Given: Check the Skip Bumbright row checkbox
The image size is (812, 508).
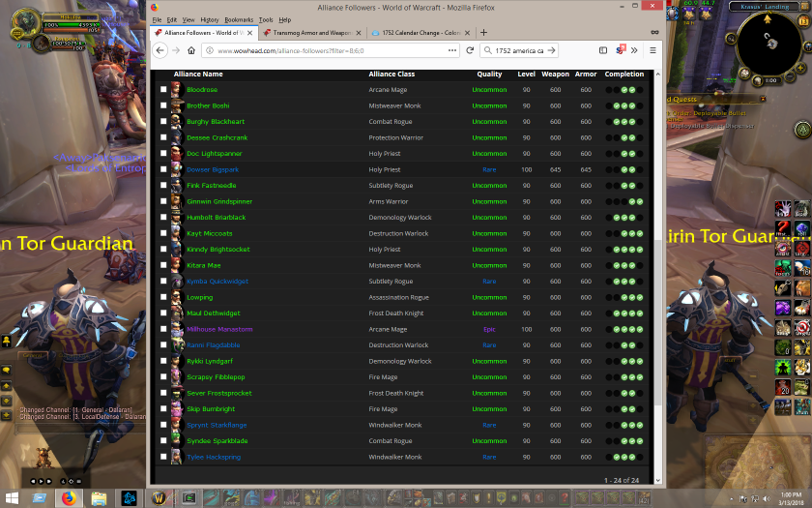Looking at the screenshot, I should 163,408.
